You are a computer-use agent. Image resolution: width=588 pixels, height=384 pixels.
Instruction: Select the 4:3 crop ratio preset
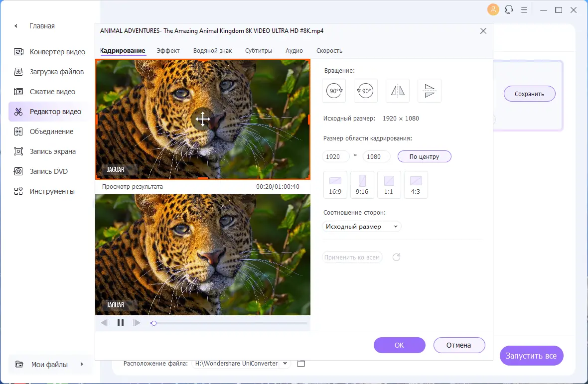pos(416,185)
